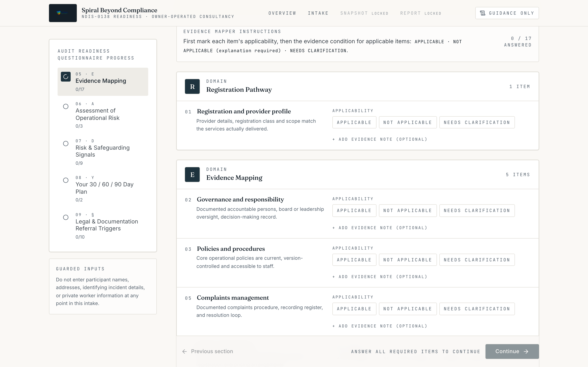Viewport: 588px width, 367px height.
Task: Expand evidence note for Governance and responsibility
Action: pos(380,228)
